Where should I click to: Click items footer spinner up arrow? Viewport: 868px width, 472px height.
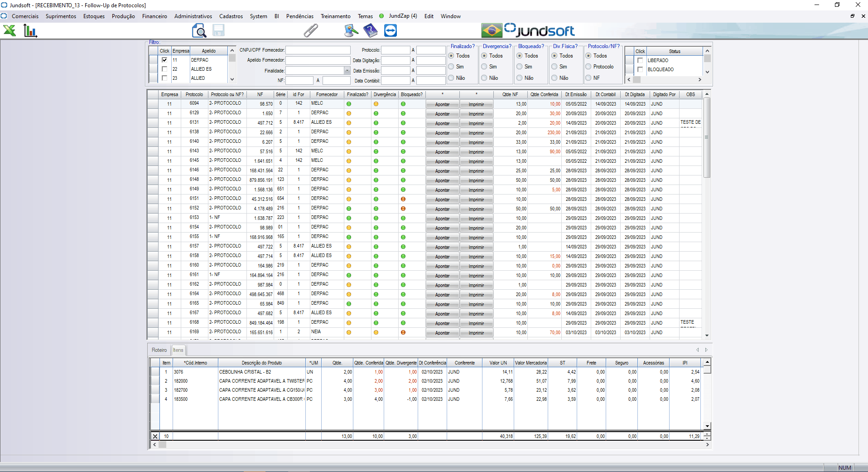[707, 434]
